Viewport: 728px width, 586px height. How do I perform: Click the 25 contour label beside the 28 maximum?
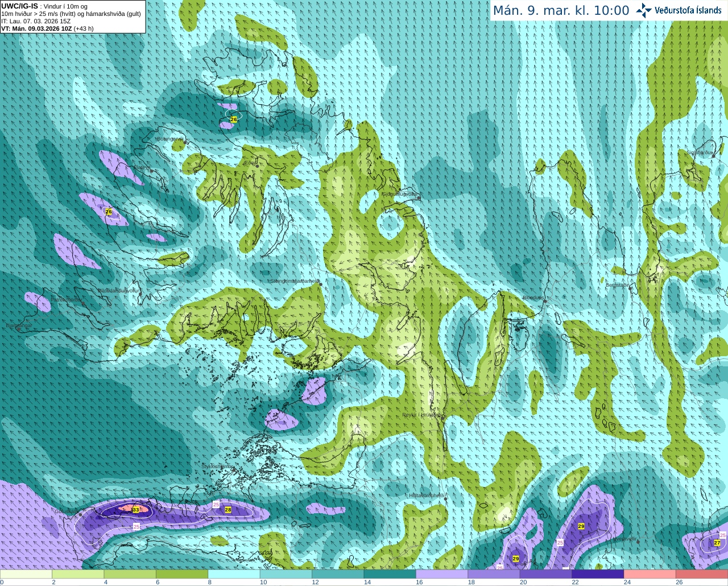(216, 505)
